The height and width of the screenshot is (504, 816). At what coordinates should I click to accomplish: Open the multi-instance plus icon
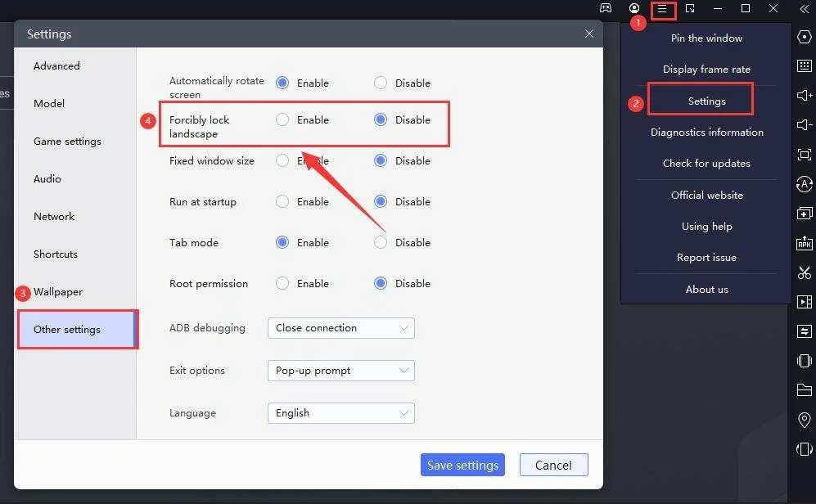coord(804,214)
